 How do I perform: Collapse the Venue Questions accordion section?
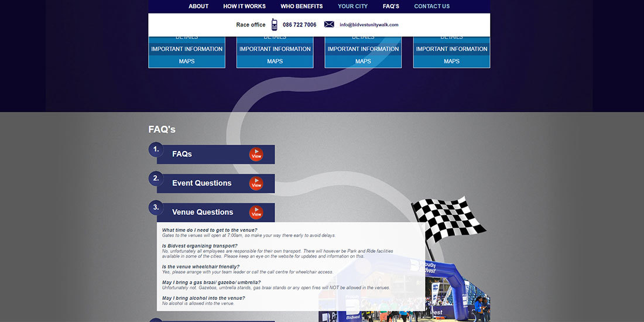[256, 213]
